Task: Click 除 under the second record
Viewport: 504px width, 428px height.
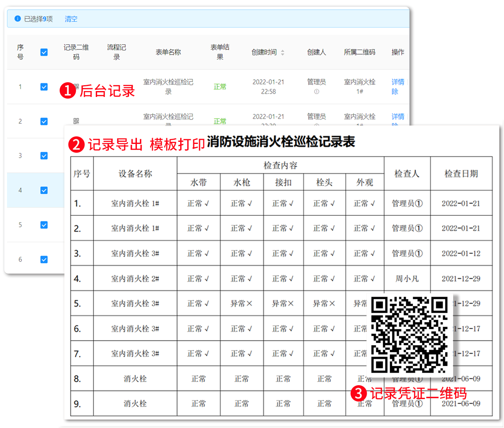Action: [394, 124]
